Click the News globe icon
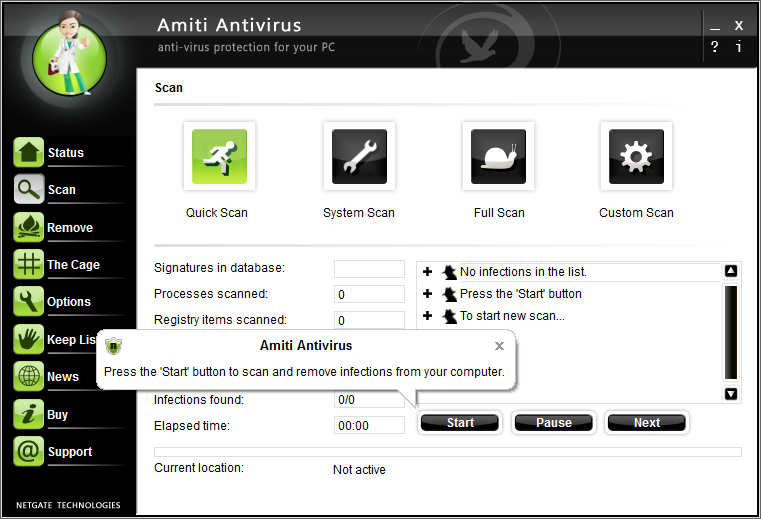Image resolution: width=761 pixels, height=519 pixels. [28, 377]
